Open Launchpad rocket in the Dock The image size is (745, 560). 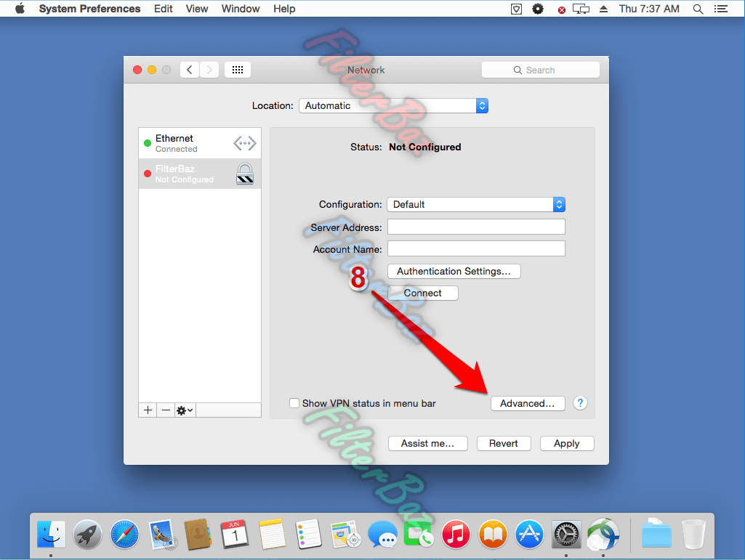point(88,535)
